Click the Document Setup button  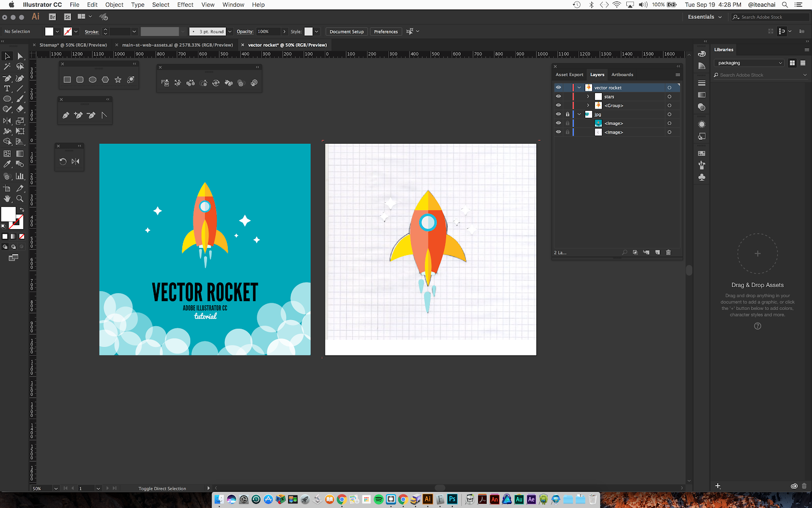[x=347, y=31]
